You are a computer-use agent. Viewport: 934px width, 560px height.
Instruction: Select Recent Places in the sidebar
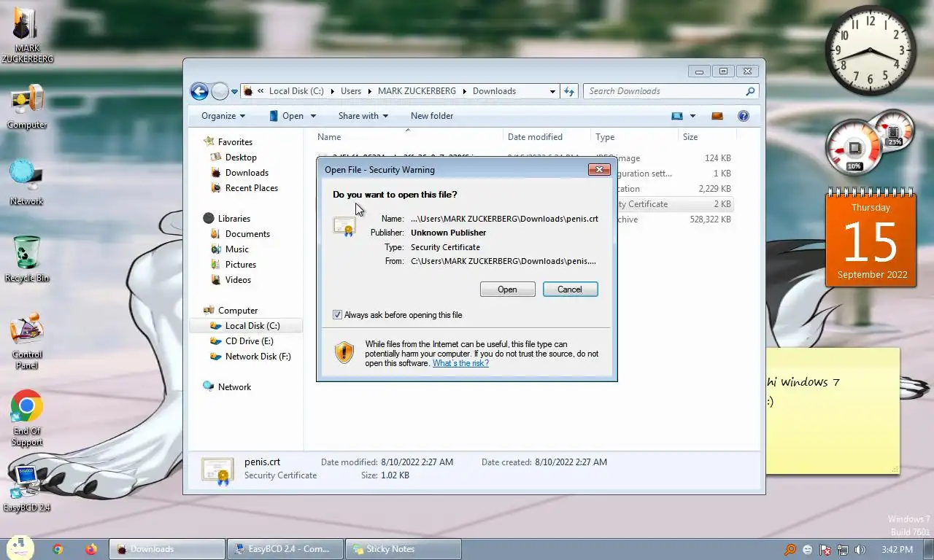(251, 188)
